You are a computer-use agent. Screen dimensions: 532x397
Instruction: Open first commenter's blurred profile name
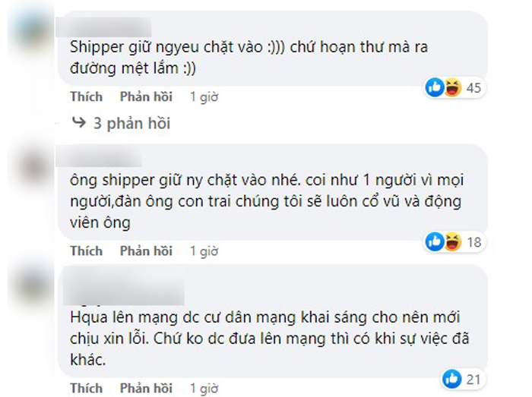click(x=103, y=27)
